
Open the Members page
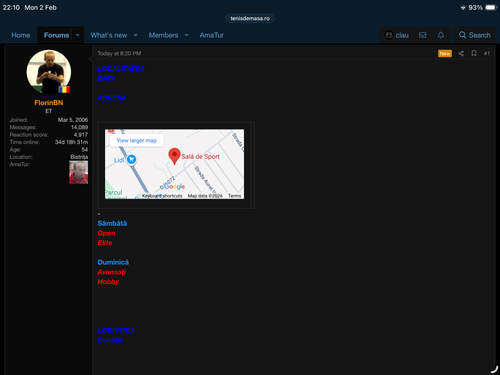(163, 35)
